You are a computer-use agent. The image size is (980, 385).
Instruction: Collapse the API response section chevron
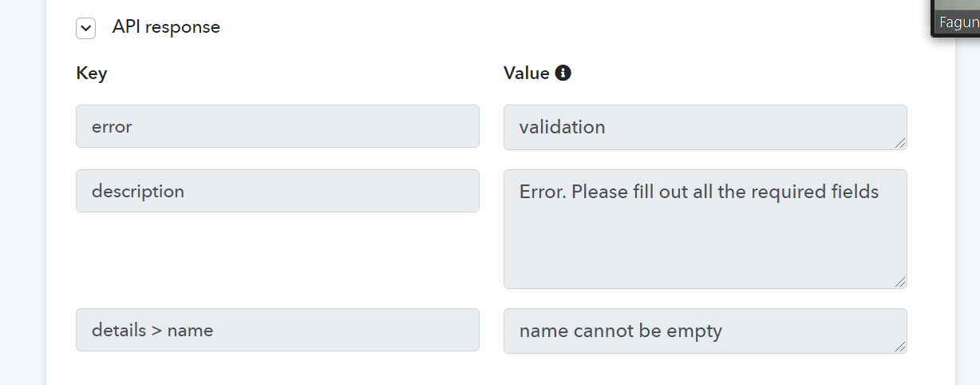(85, 28)
